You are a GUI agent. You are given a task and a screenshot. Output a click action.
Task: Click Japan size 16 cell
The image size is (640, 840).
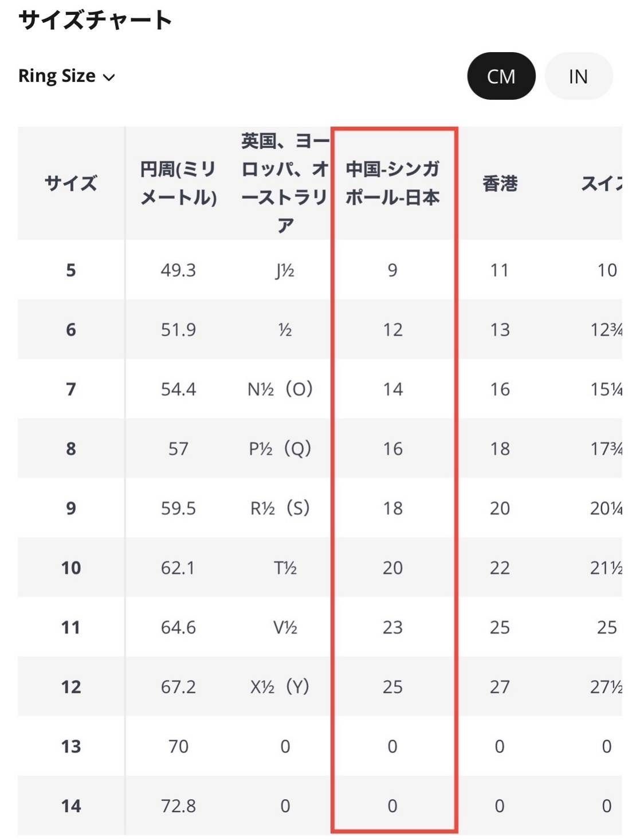pyautogui.click(x=392, y=449)
